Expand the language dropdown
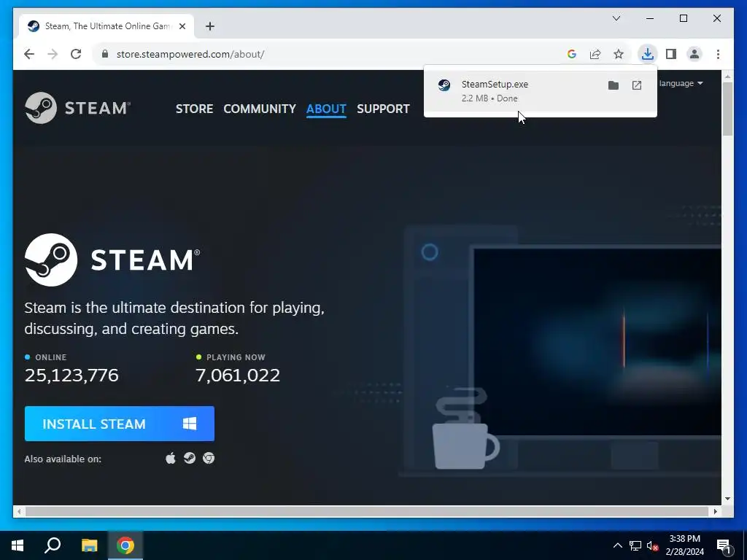Viewport: 747px width, 560px height. pyautogui.click(x=681, y=83)
